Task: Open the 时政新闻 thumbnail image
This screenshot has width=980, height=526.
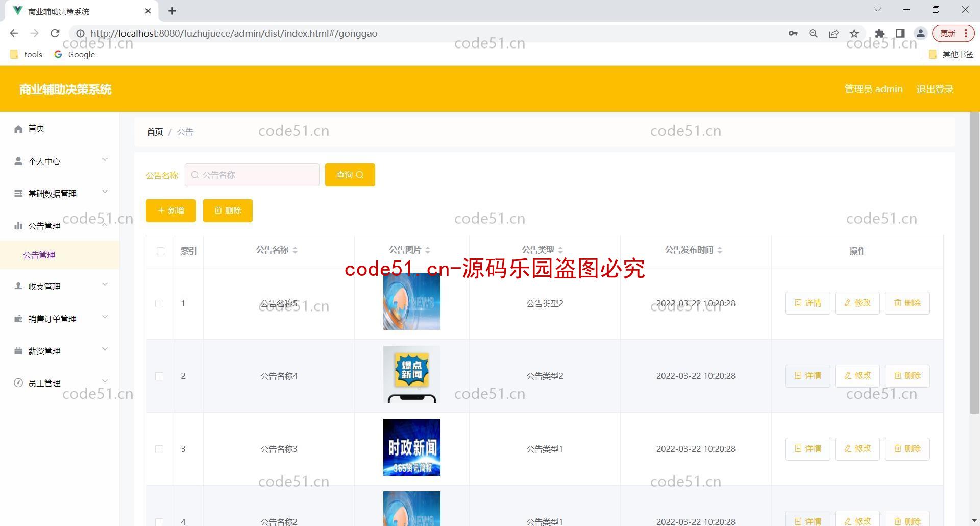Action: pyautogui.click(x=412, y=447)
